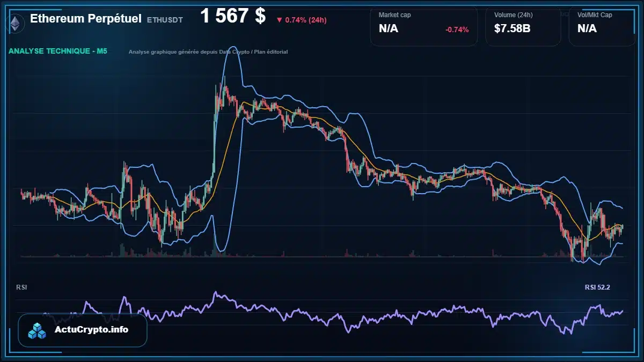The width and height of the screenshot is (644, 362).
Task: Click the Analyse graphique générée subtitle
Action: click(208, 52)
